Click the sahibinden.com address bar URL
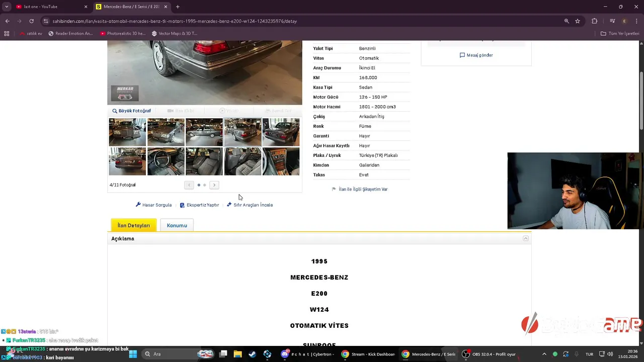Viewport: 644px width, 362px height. (x=175, y=21)
